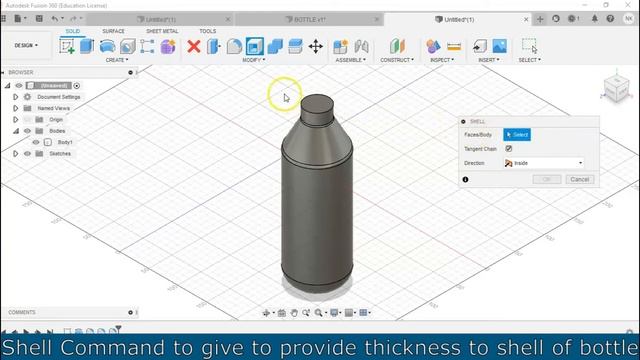Image resolution: width=640 pixels, height=360 pixels.
Task: Switch to the TOOLS tab
Action: [207, 31]
